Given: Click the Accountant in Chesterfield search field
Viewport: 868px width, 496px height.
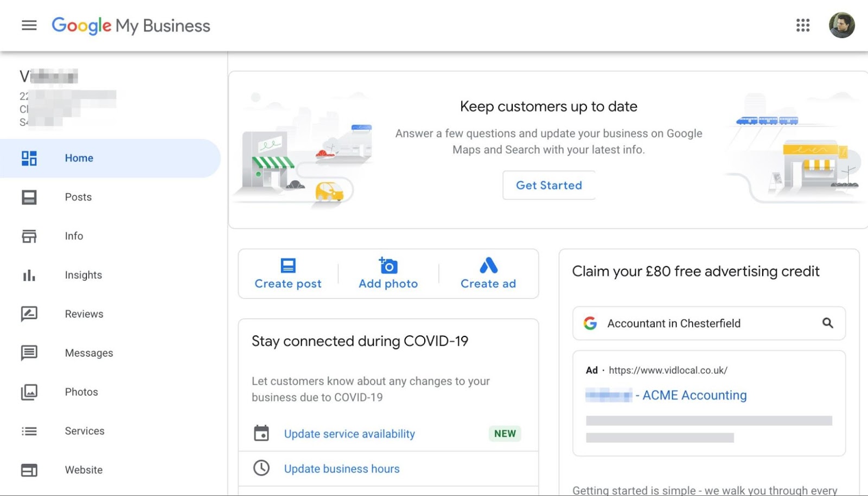Looking at the screenshot, I should (x=673, y=323).
